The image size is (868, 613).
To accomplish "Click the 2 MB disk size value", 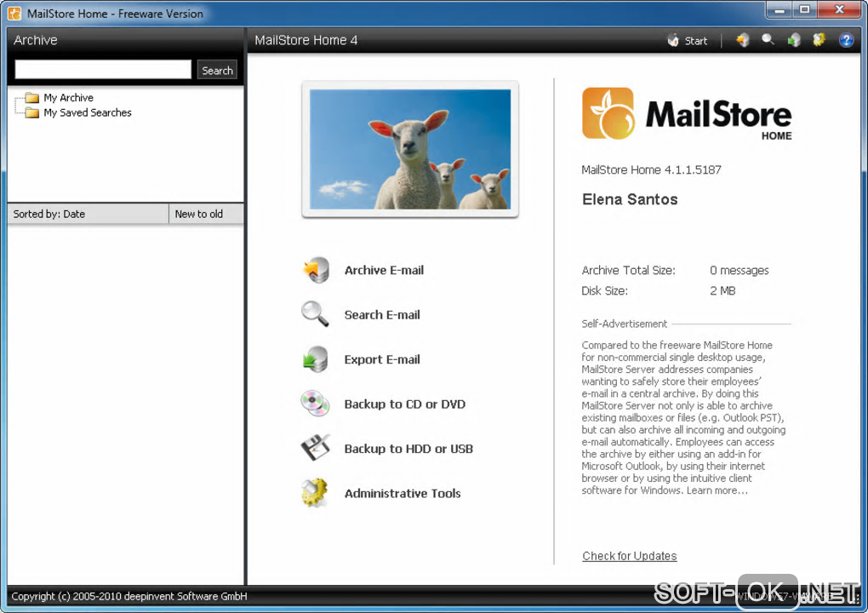I will click(x=722, y=290).
